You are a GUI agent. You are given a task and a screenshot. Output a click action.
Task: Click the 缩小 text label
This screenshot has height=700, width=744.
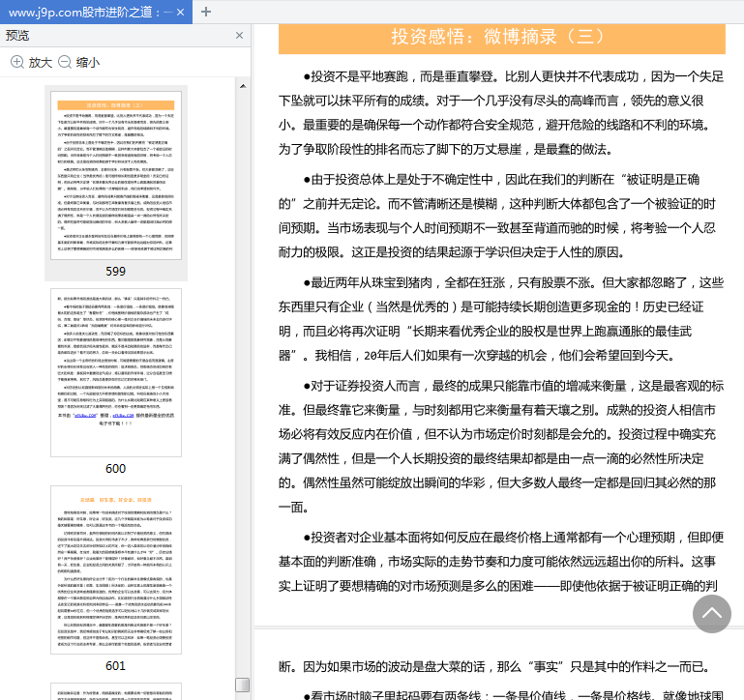click(x=88, y=63)
